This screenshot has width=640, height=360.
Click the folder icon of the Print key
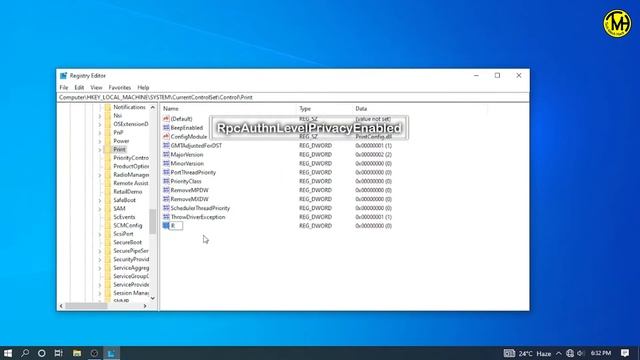tap(108, 149)
